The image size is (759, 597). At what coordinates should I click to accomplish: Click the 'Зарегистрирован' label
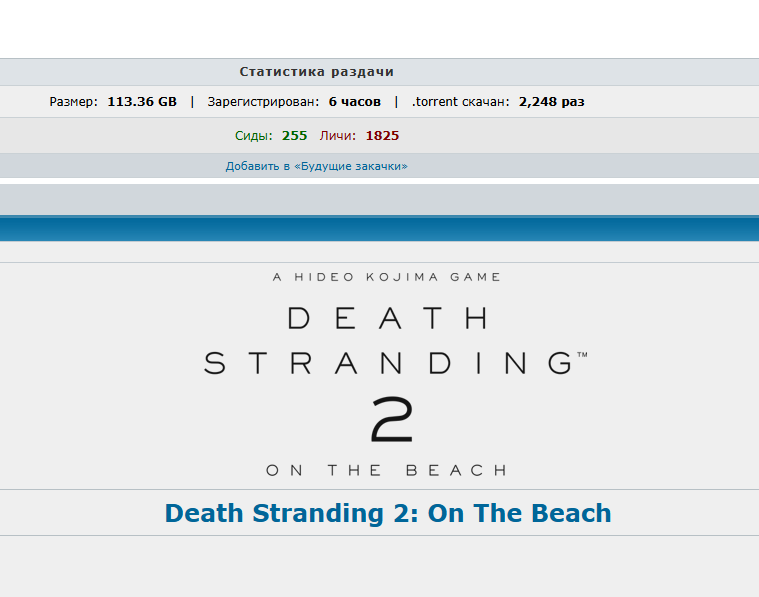(x=263, y=102)
